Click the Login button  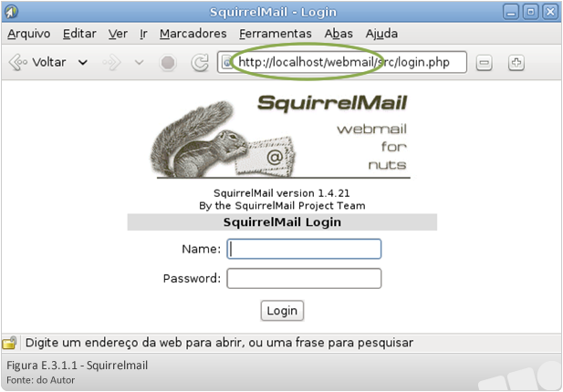click(282, 311)
